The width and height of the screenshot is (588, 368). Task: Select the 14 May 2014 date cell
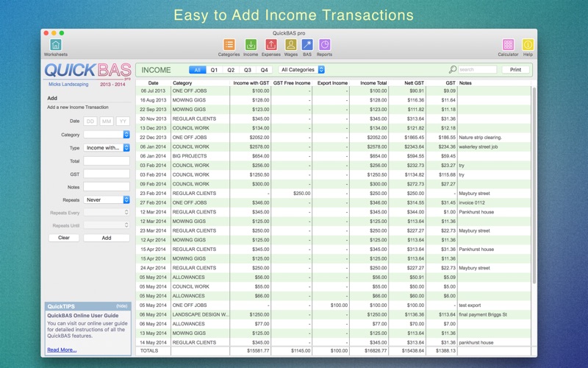[153, 342]
